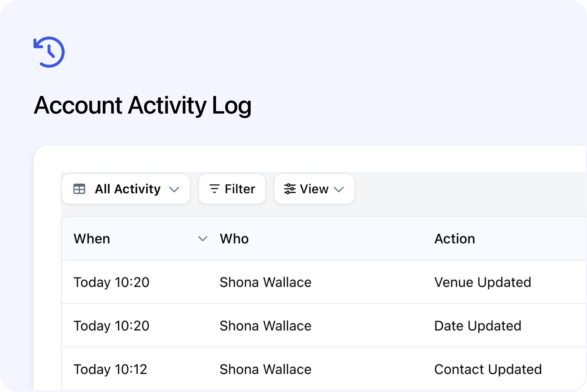
Task: Select Shona Wallace in the Date Updated row
Action: tap(265, 326)
